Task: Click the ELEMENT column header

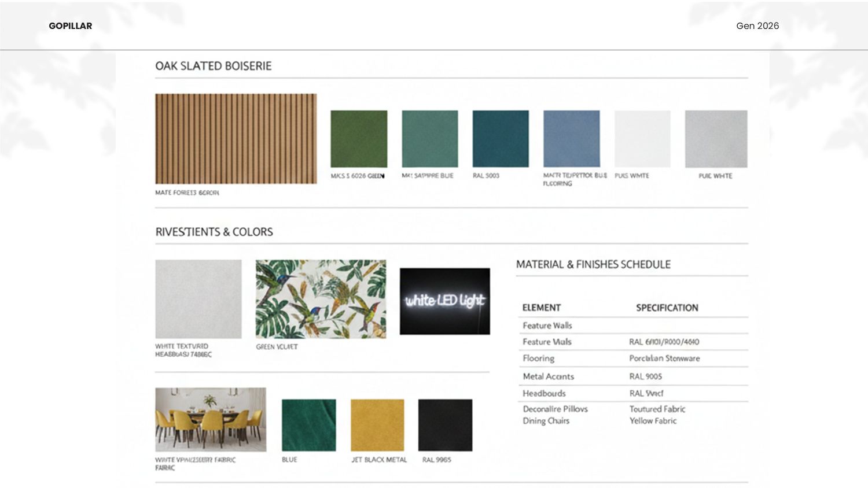Action: [541, 308]
